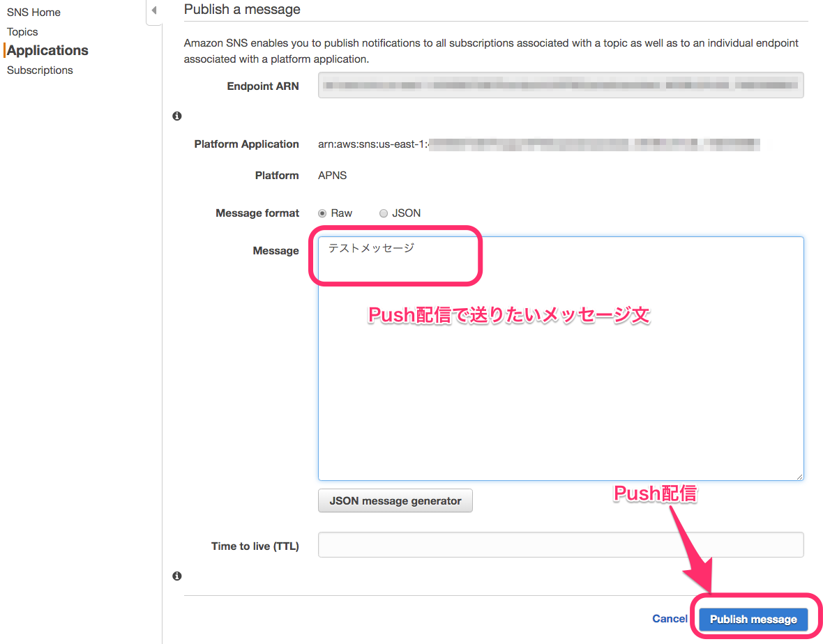
Task: Select the Raw message format radio
Action: (x=322, y=213)
